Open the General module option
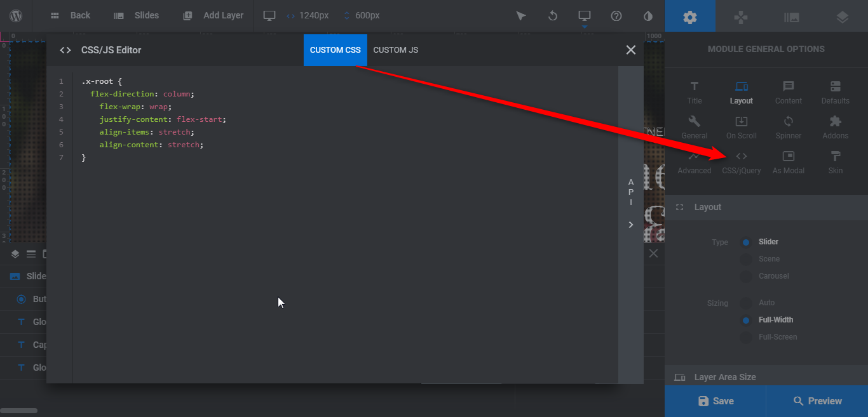Image resolution: width=868 pixels, height=417 pixels. pos(695,128)
